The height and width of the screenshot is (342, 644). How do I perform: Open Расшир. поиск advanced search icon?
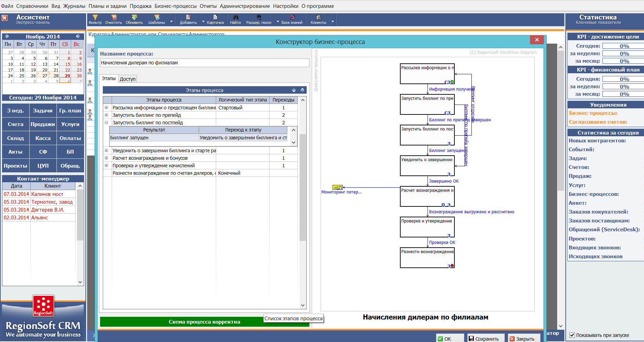click(x=259, y=17)
